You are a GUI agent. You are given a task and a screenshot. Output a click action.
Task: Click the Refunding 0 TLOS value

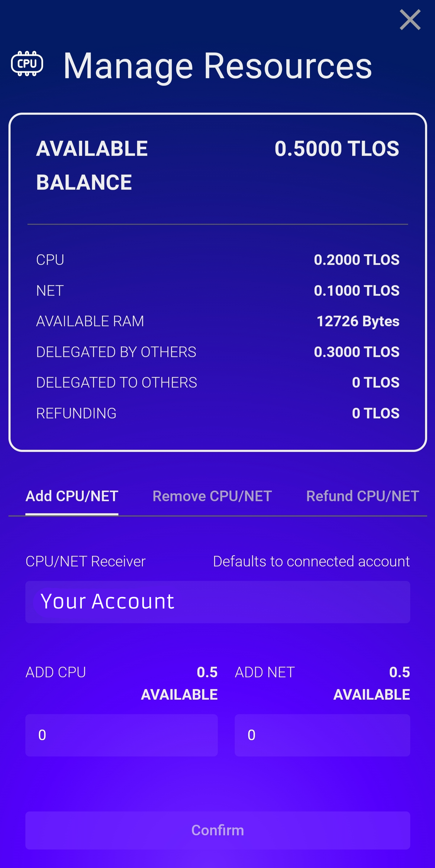375,413
